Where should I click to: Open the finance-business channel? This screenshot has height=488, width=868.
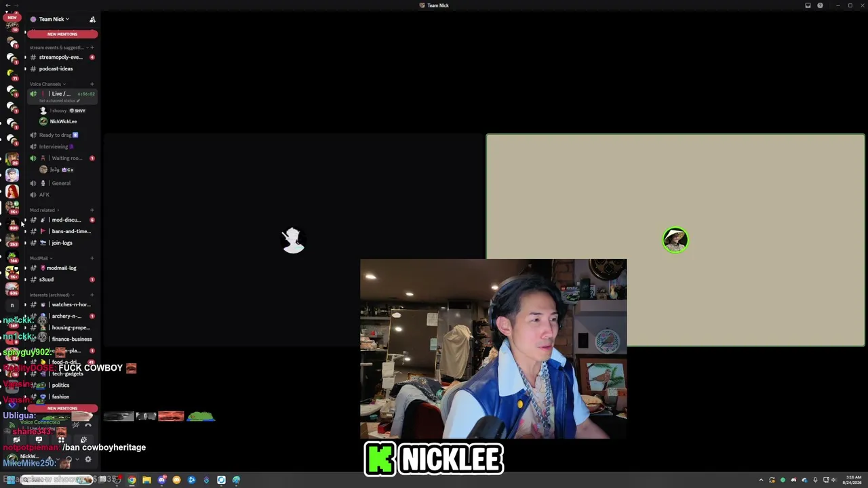(x=62, y=339)
